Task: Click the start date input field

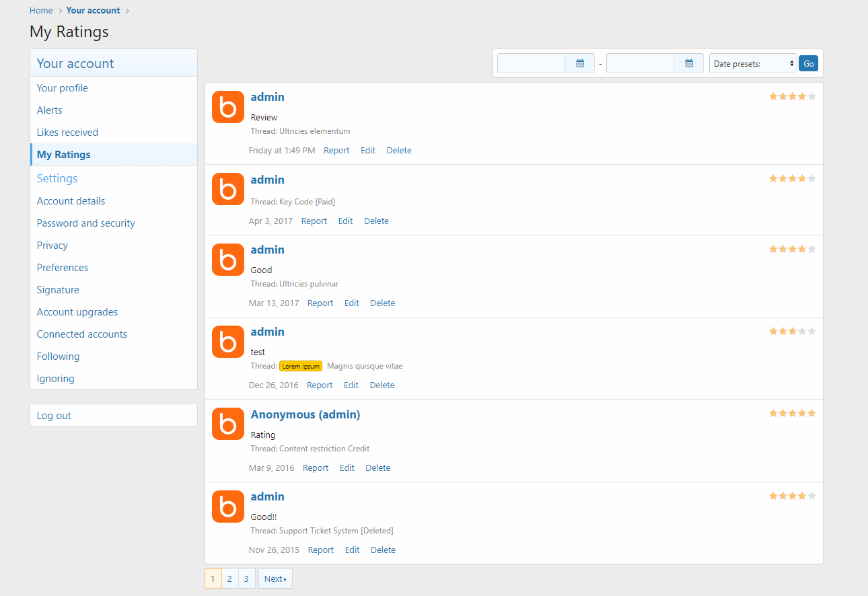Action: 531,63
